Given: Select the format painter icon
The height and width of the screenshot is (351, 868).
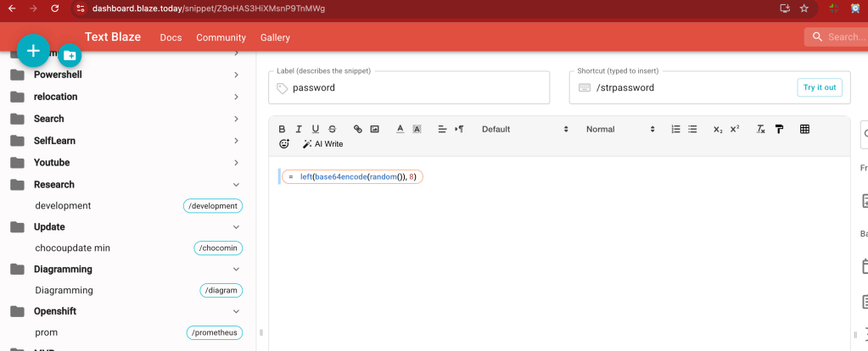Looking at the screenshot, I should pos(779,129).
